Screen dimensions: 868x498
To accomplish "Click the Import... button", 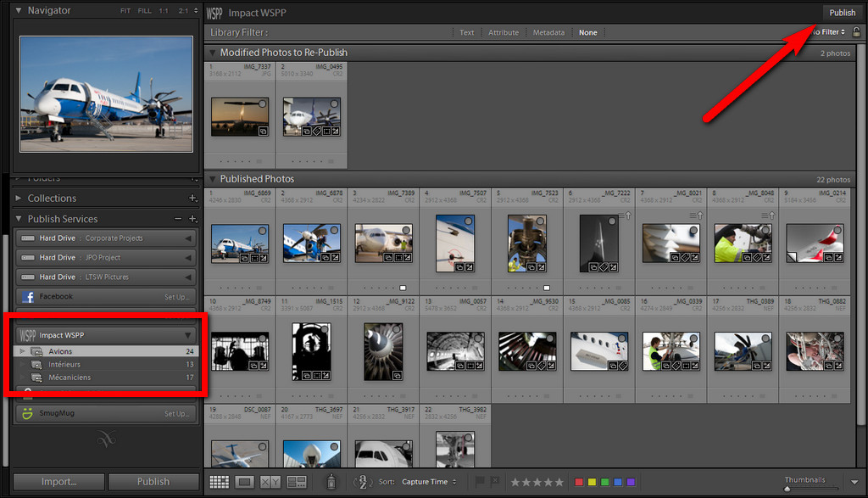I will [58, 482].
